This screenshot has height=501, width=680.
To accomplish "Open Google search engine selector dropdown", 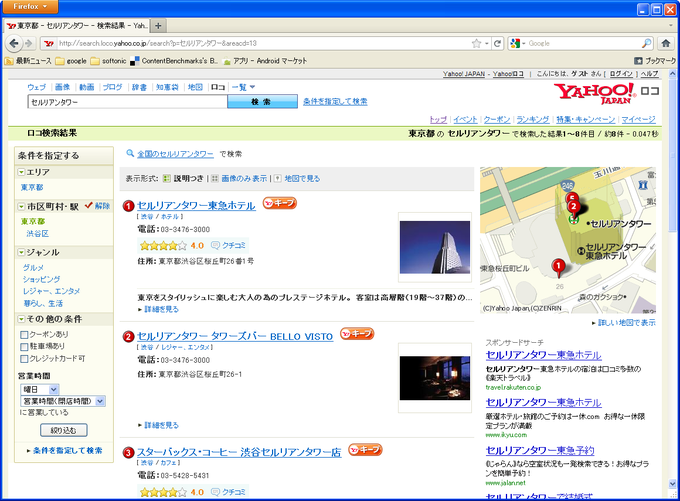I will tap(518, 43).
